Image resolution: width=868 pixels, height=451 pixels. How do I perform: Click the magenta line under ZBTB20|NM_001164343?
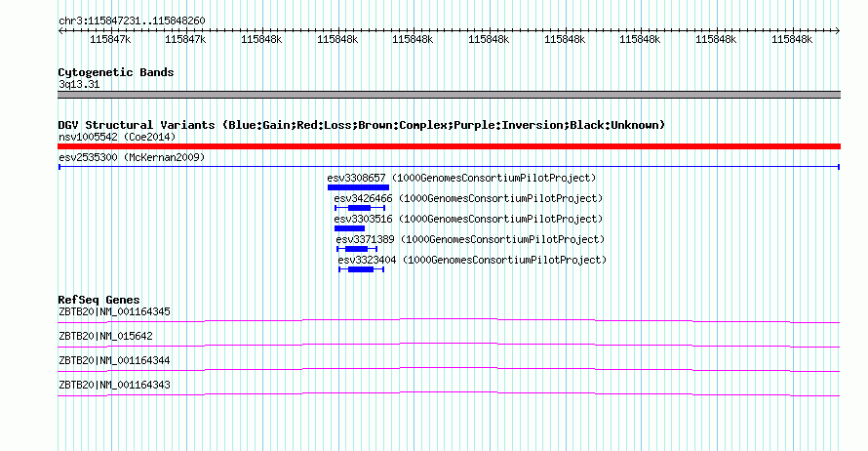[449, 393]
